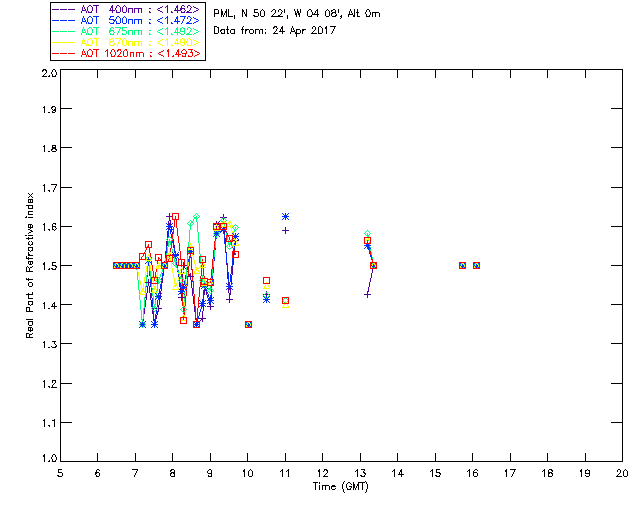The image size is (640, 512).
Task: Click the time axis tick label 18
Action: [547, 473]
